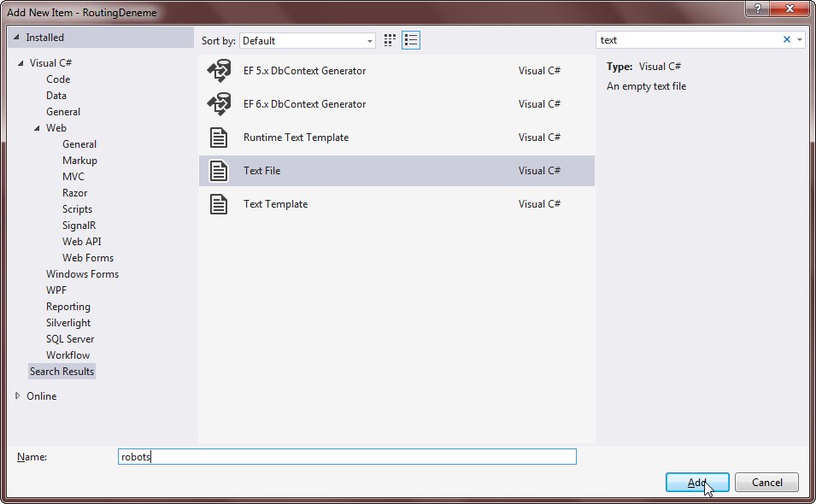Collapse the Visual C# tree node
This screenshot has width=816, height=504.
pyautogui.click(x=21, y=63)
